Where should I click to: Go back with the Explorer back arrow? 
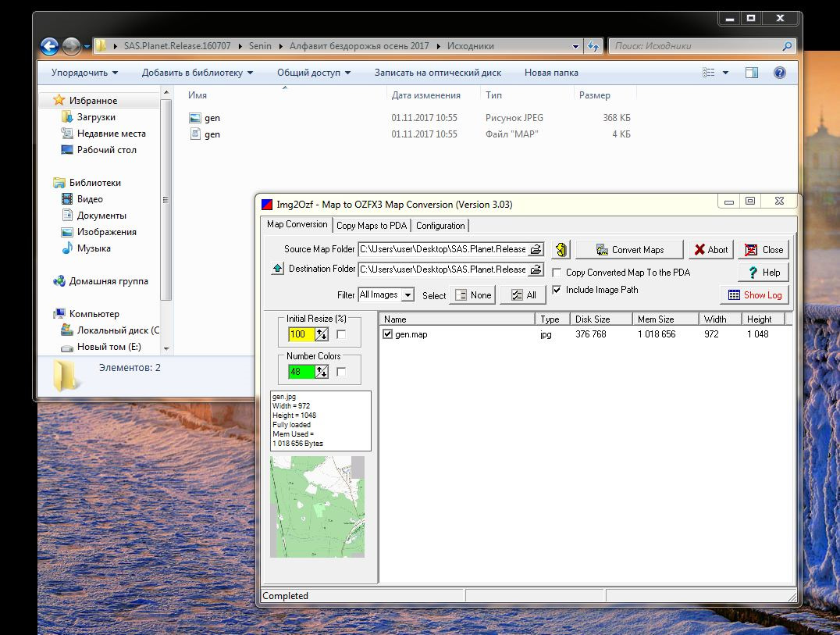(48, 46)
